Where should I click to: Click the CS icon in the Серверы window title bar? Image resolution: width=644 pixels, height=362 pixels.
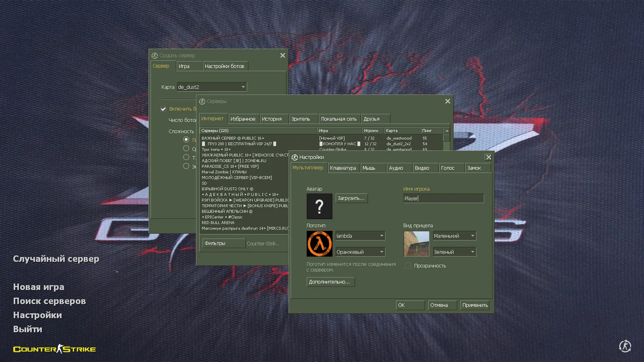[x=203, y=101]
